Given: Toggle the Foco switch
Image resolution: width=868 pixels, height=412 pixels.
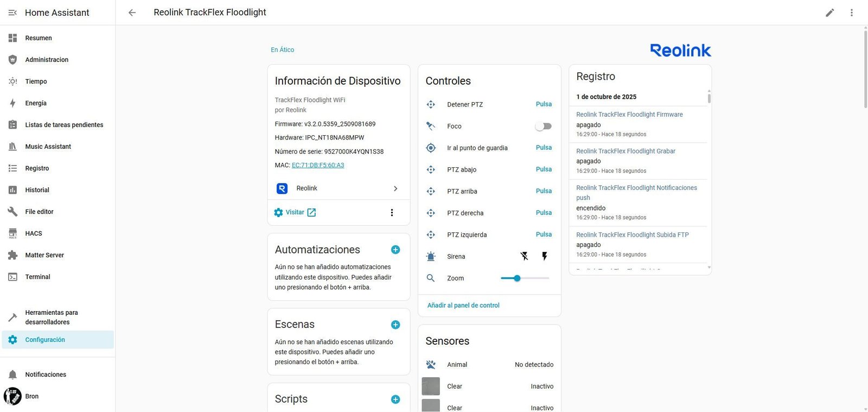Looking at the screenshot, I should 544,126.
